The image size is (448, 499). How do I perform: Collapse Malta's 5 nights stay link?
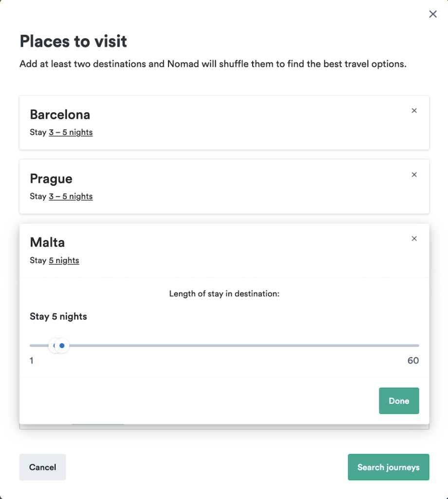pos(64,260)
